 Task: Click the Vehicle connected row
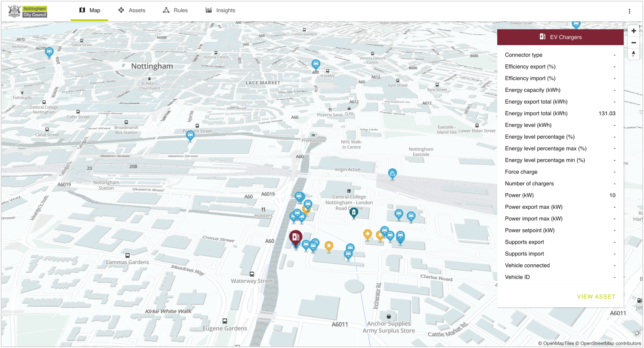click(560, 265)
